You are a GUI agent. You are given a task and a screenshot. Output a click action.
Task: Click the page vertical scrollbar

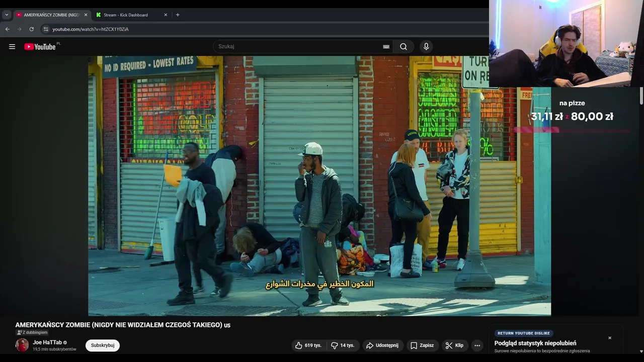[641, 96]
